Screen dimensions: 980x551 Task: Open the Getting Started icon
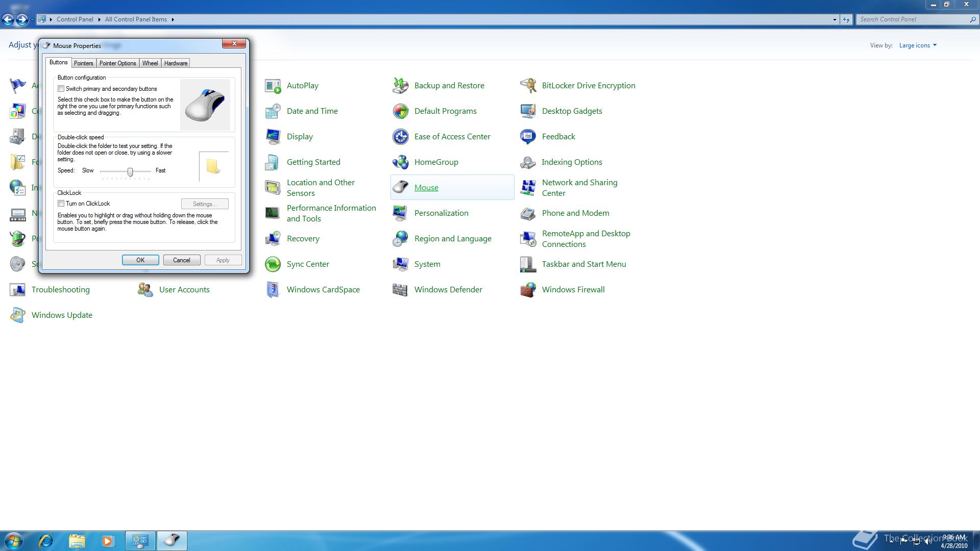(273, 162)
